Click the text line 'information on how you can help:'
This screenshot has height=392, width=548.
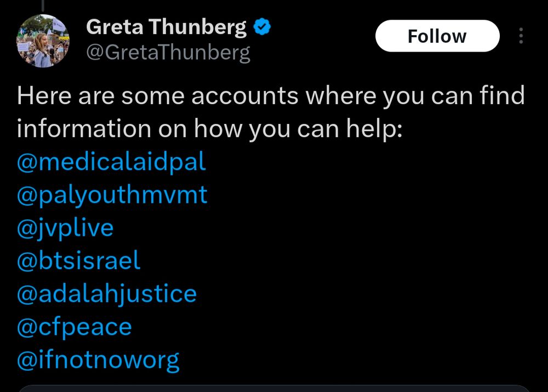coord(209,129)
